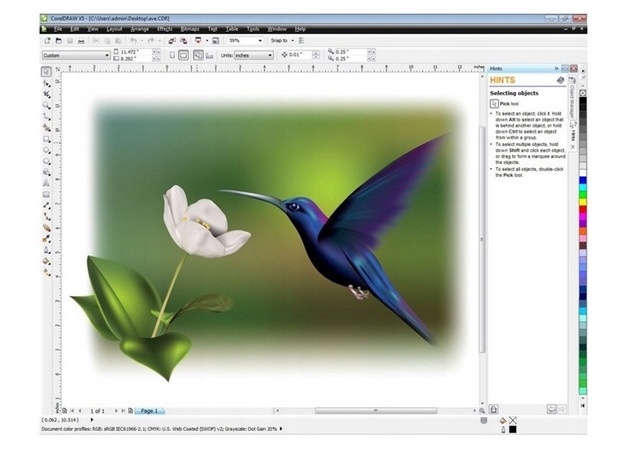Go to the next page arrow

(x=116, y=411)
